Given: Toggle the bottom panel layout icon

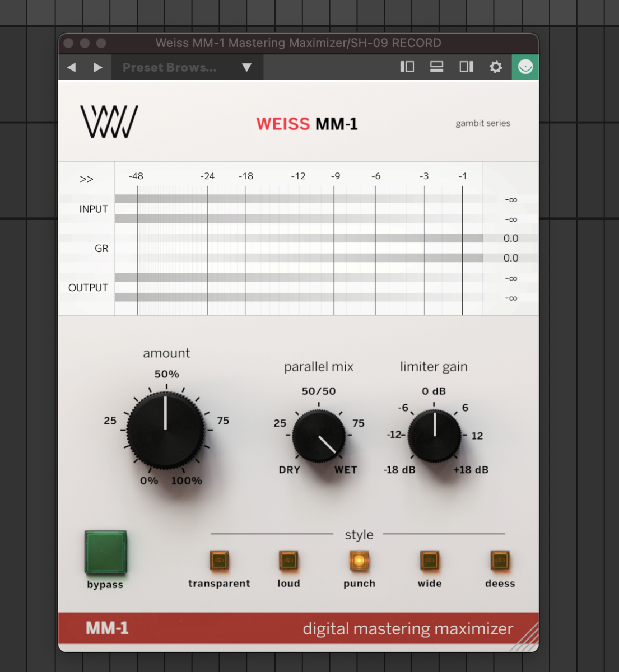Looking at the screenshot, I should (x=436, y=67).
